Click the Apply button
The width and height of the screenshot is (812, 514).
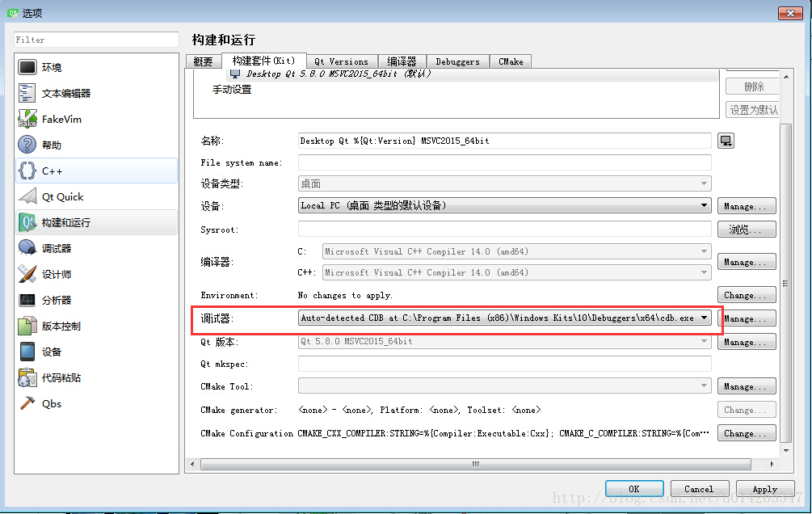coord(765,489)
